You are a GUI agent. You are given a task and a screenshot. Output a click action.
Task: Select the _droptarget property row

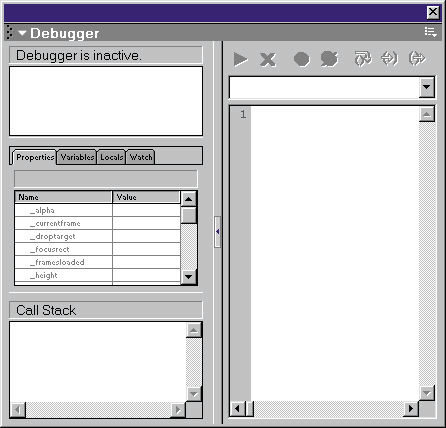pyautogui.click(x=97, y=236)
